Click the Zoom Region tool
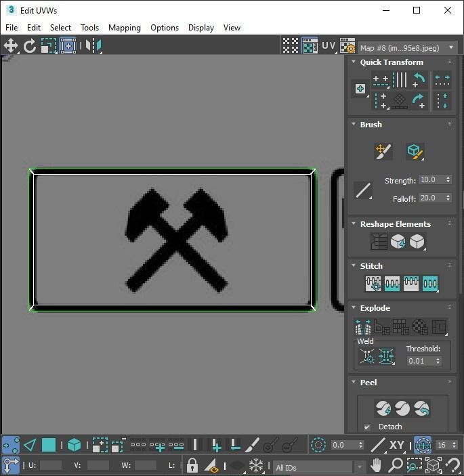 tap(415, 464)
